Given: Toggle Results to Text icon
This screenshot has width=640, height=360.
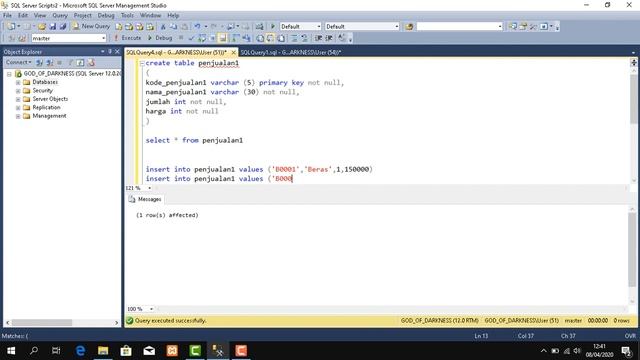Looking at the screenshot, I should pos(260,38).
